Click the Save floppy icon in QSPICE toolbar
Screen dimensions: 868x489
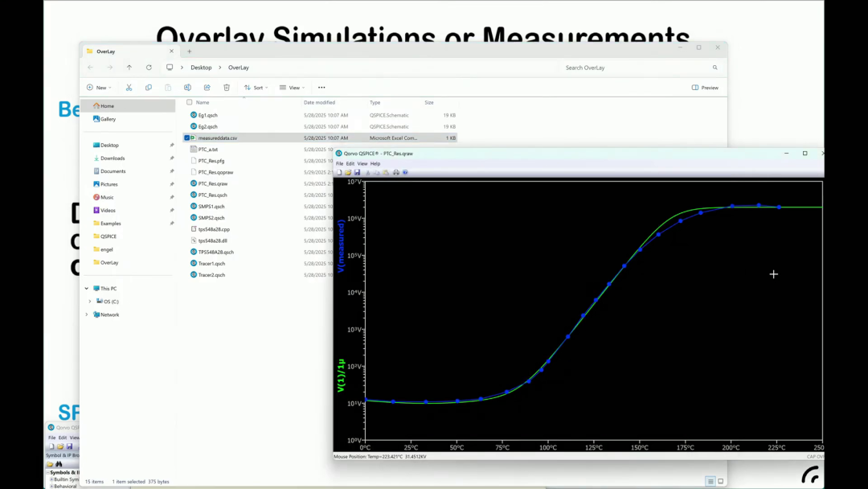click(x=357, y=172)
